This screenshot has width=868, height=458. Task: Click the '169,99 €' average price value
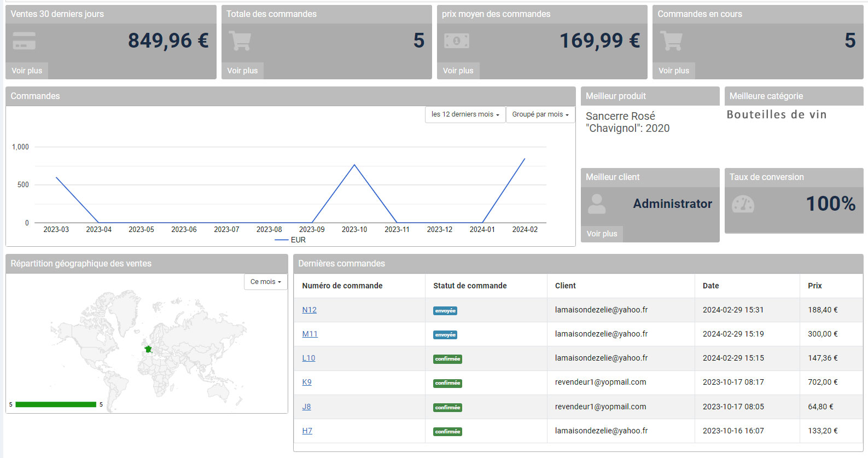599,40
